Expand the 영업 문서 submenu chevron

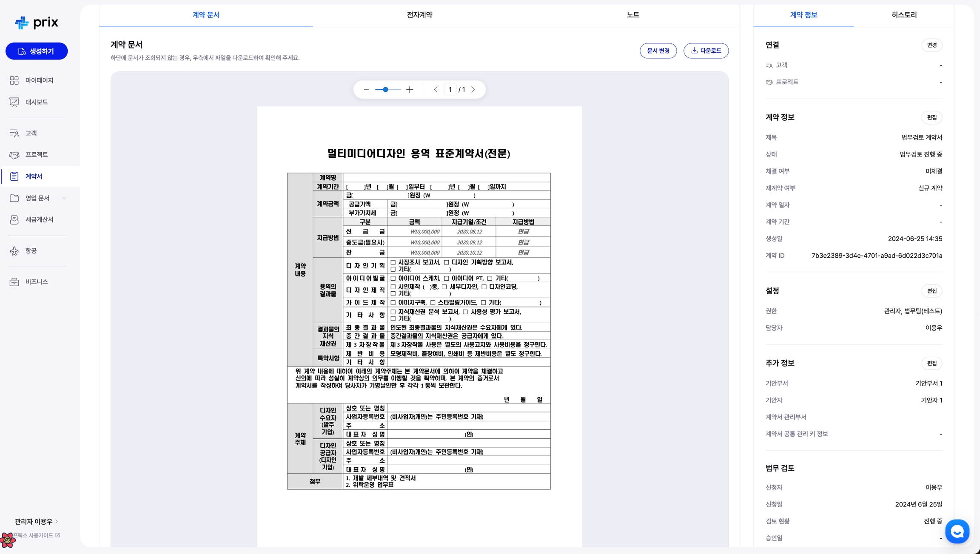(64, 198)
